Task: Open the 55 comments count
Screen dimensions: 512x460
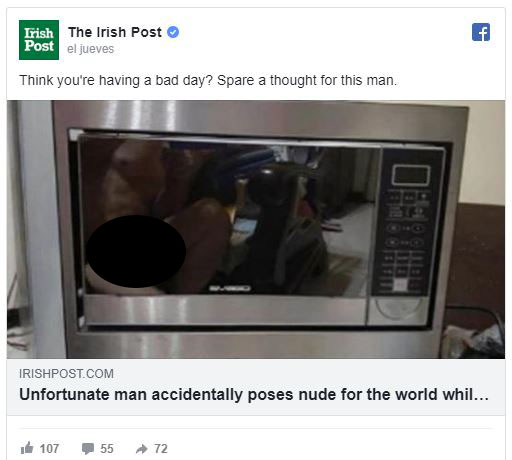Action: pyautogui.click(x=107, y=449)
